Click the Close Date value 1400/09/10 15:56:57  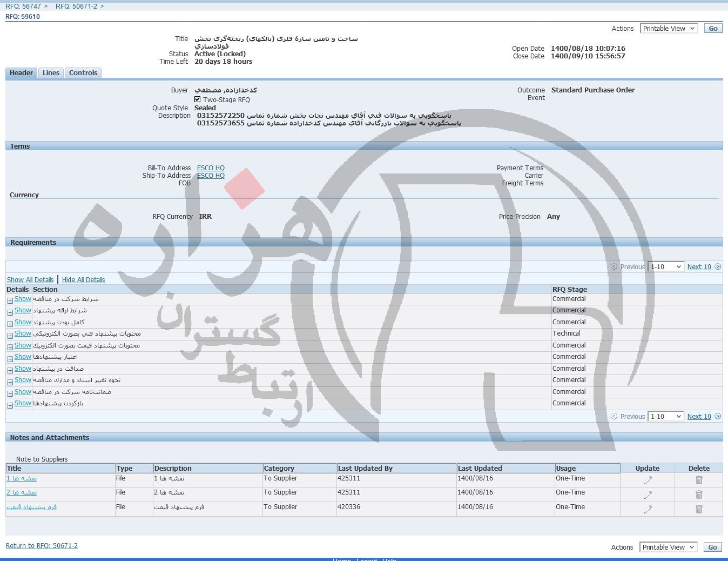click(588, 56)
